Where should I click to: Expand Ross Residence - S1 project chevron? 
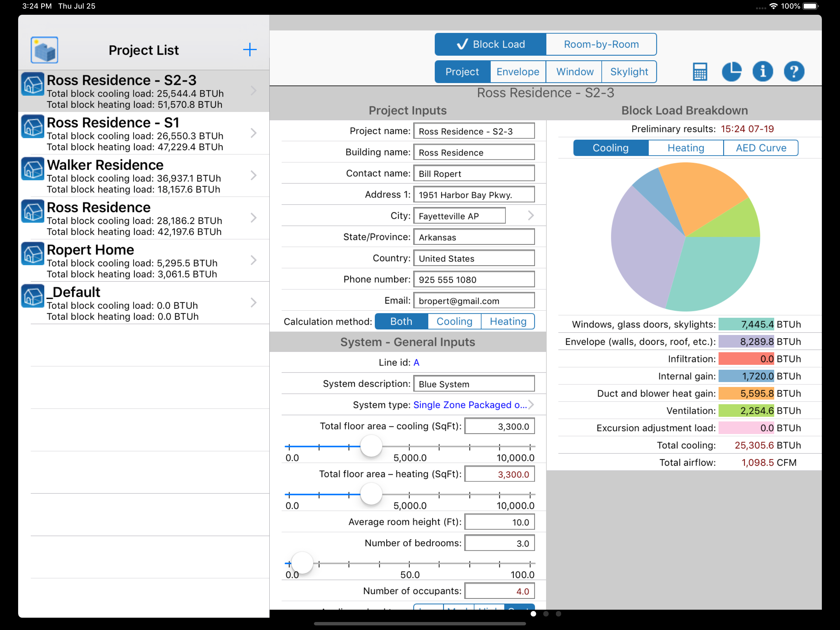253,133
